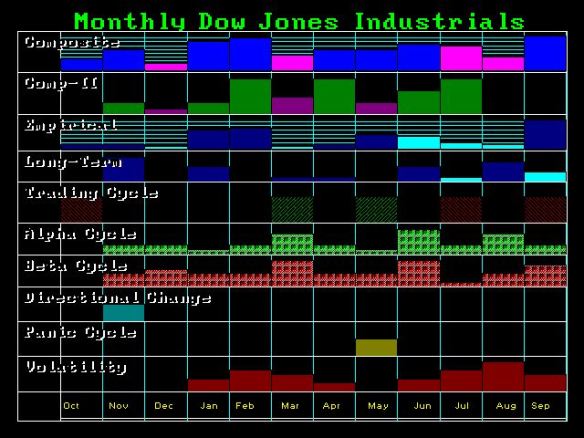This screenshot has height=438, width=584.
Task: Click the green Comp-II bar in July
Action: 461,96
